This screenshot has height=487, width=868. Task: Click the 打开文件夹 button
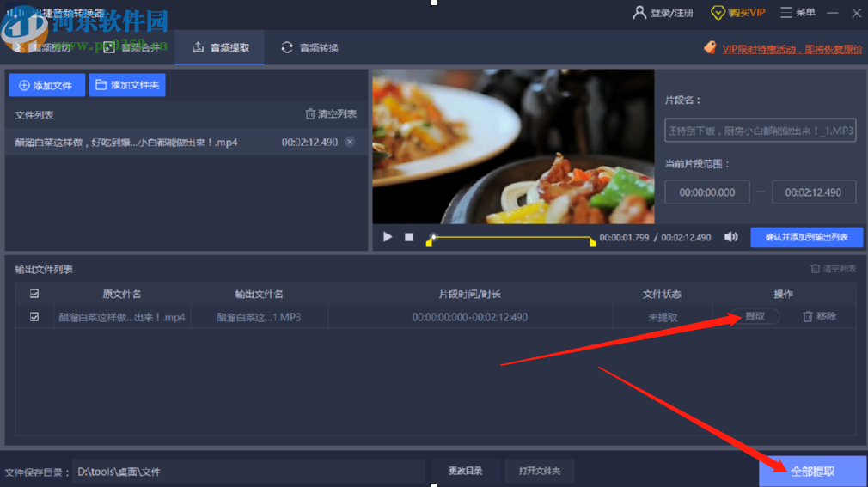point(540,471)
